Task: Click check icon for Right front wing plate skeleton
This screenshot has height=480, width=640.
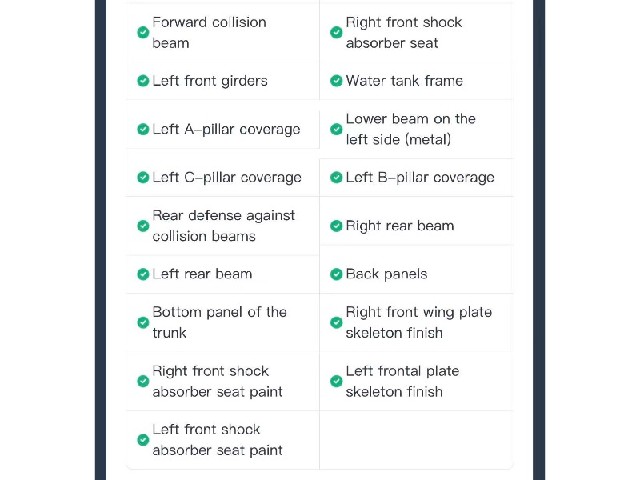Action: [x=336, y=322]
